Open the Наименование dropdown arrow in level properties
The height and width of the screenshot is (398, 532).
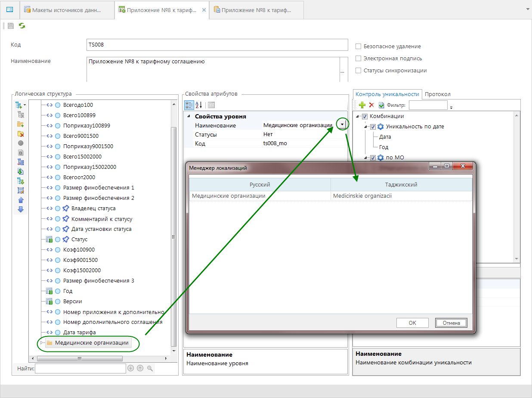342,125
